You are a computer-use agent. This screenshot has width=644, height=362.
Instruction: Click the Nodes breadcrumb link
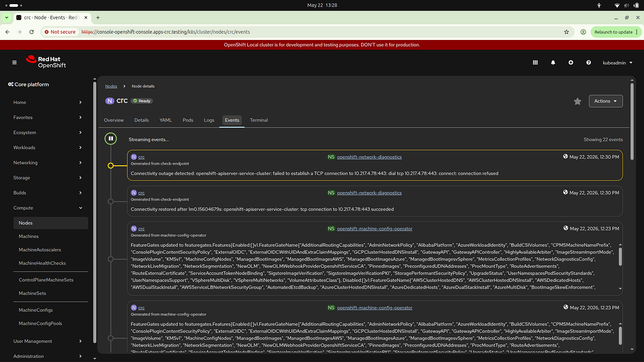(x=111, y=86)
